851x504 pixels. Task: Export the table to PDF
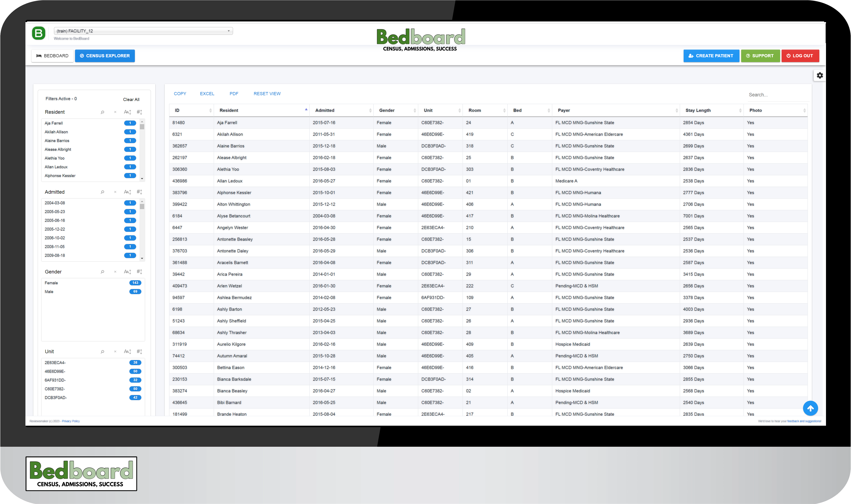coord(234,93)
